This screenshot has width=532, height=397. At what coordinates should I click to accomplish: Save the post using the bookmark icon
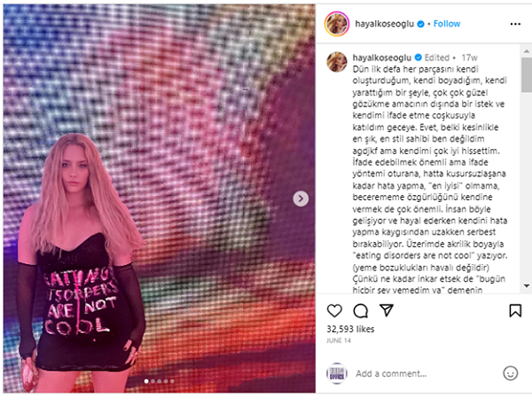515,310
